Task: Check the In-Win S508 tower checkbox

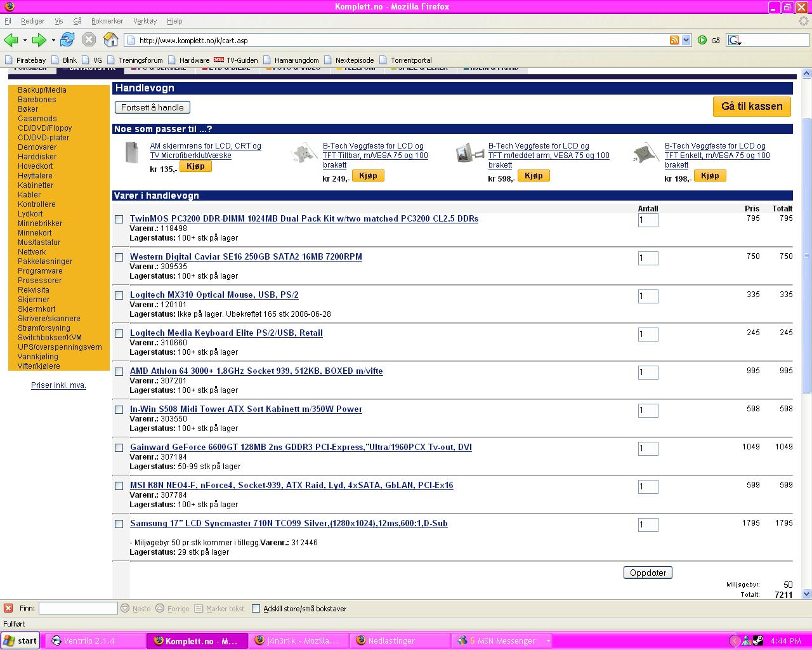Action: pos(119,409)
